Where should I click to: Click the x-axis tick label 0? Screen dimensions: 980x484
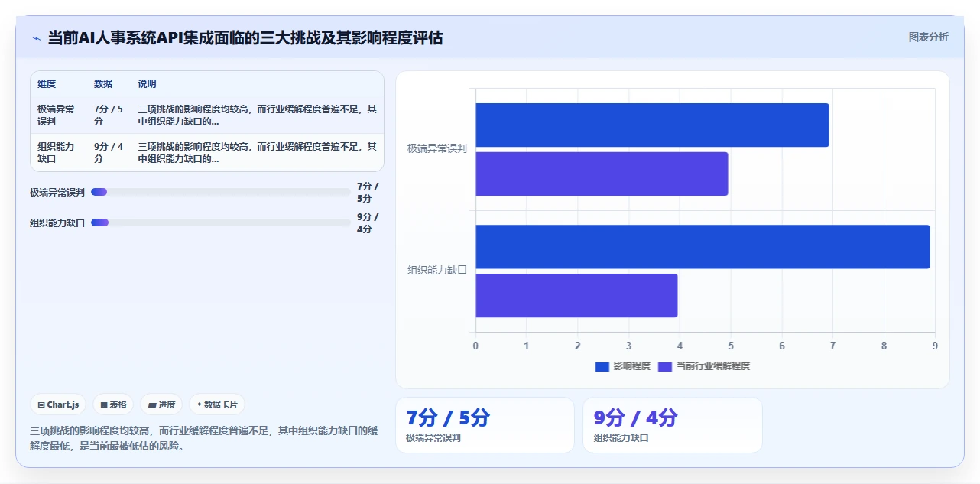point(475,346)
